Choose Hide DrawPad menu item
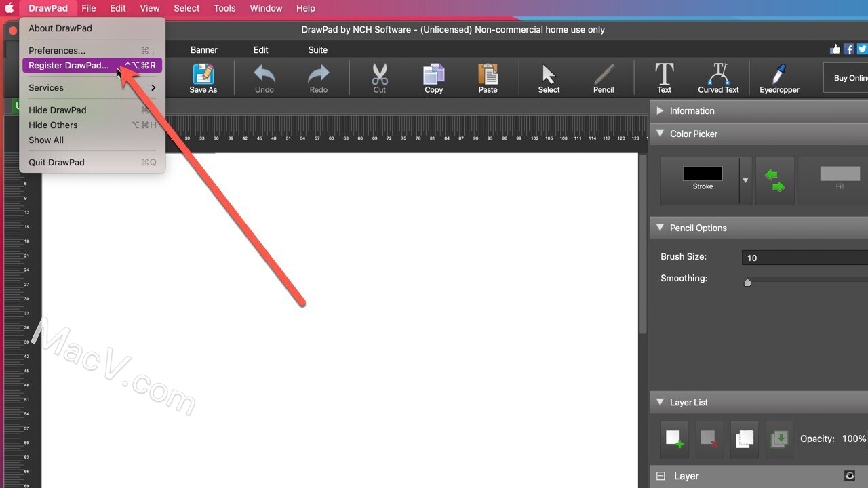The image size is (868, 488). pos(92,110)
